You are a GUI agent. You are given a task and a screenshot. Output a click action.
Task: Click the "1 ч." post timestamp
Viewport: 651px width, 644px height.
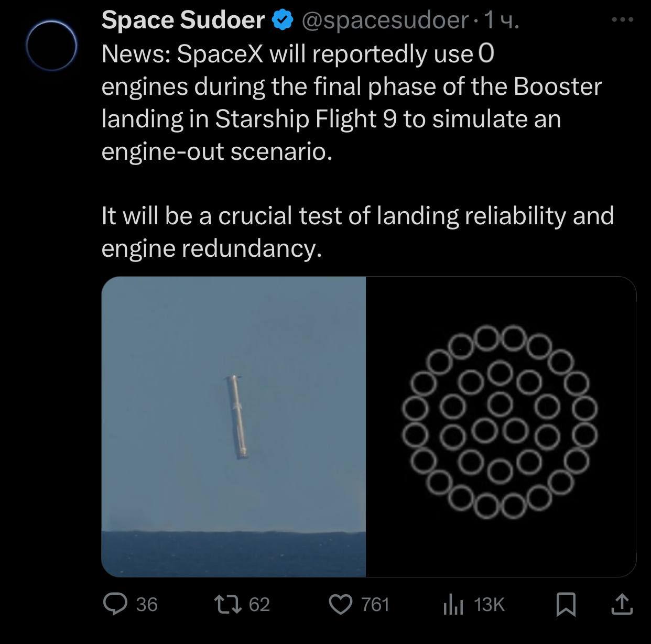point(502,20)
